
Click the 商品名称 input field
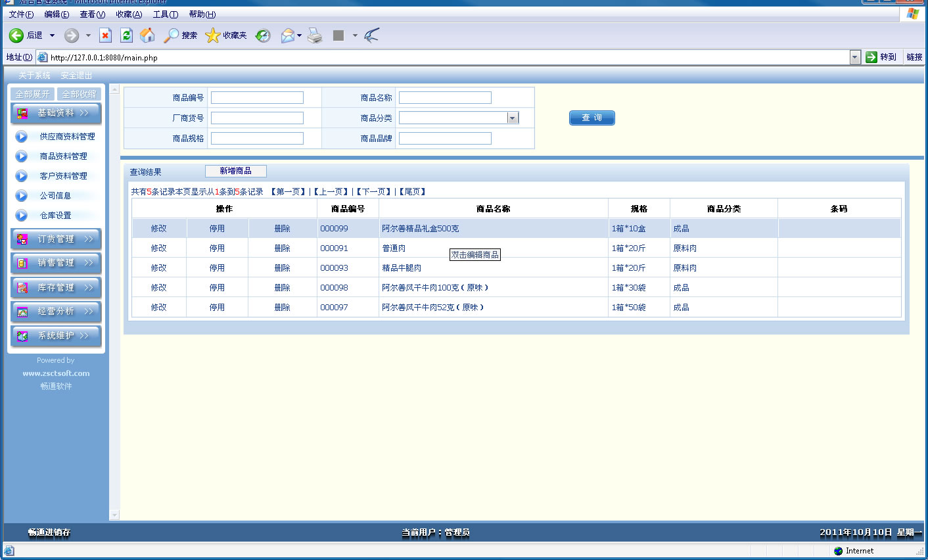(x=445, y=98)
